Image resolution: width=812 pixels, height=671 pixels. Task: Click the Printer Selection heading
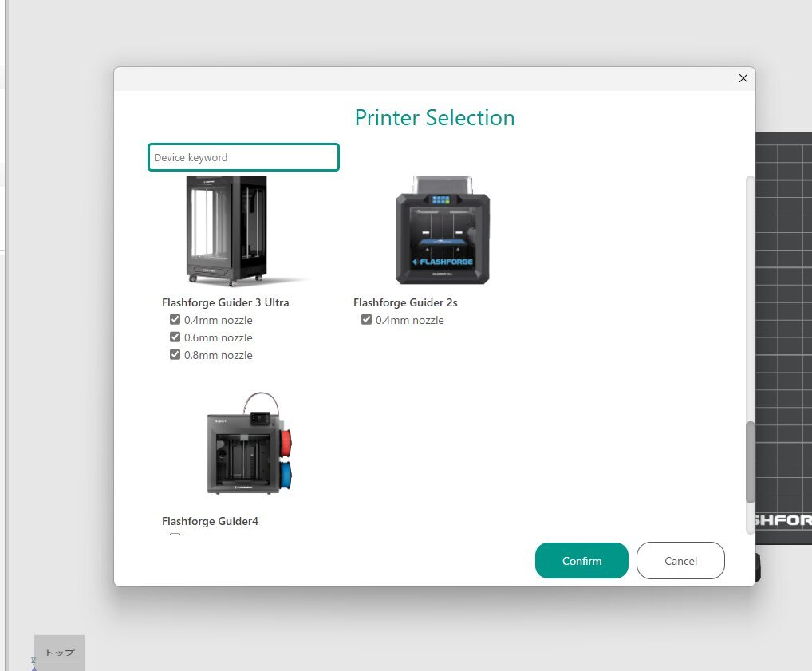pos(435,117)
